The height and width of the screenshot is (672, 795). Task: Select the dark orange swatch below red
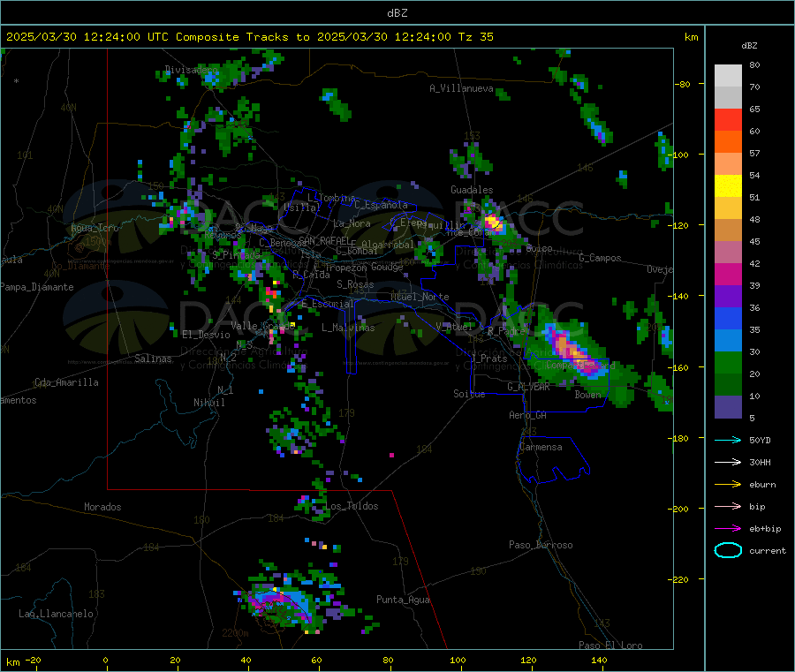pos(728,142)
